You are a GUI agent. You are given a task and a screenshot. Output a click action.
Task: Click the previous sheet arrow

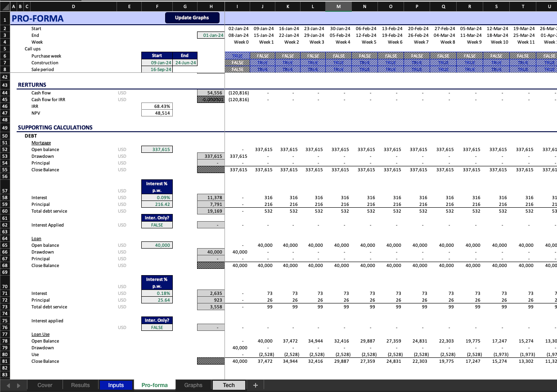tap(7, 385)
